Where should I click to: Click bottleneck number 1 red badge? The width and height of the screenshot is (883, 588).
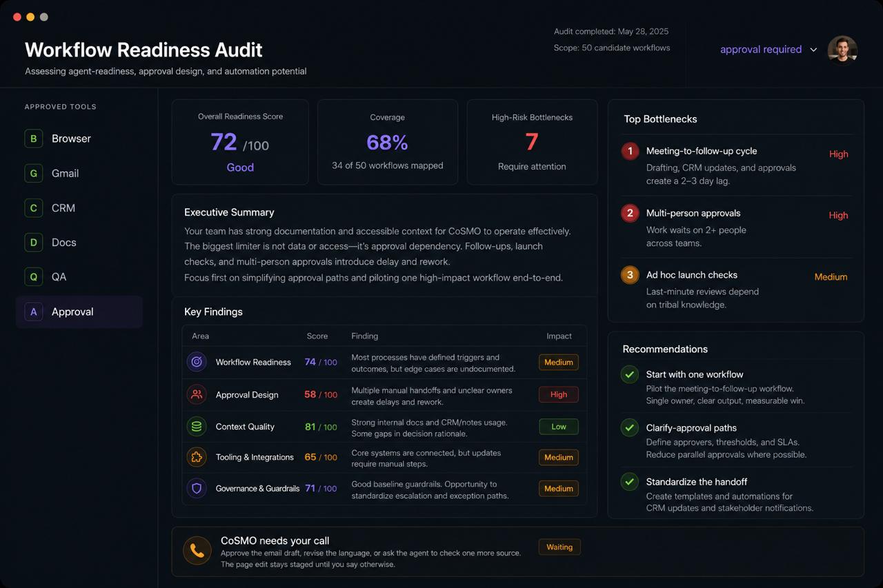click(630, 151)
